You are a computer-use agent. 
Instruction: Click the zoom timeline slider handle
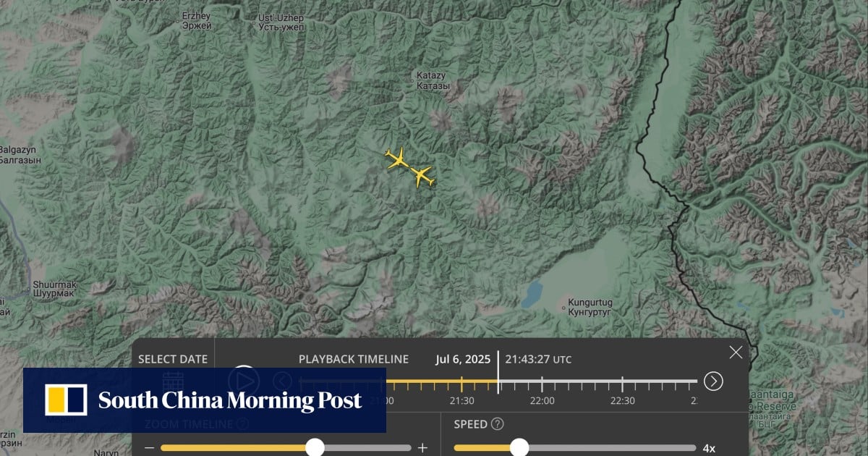315,448
